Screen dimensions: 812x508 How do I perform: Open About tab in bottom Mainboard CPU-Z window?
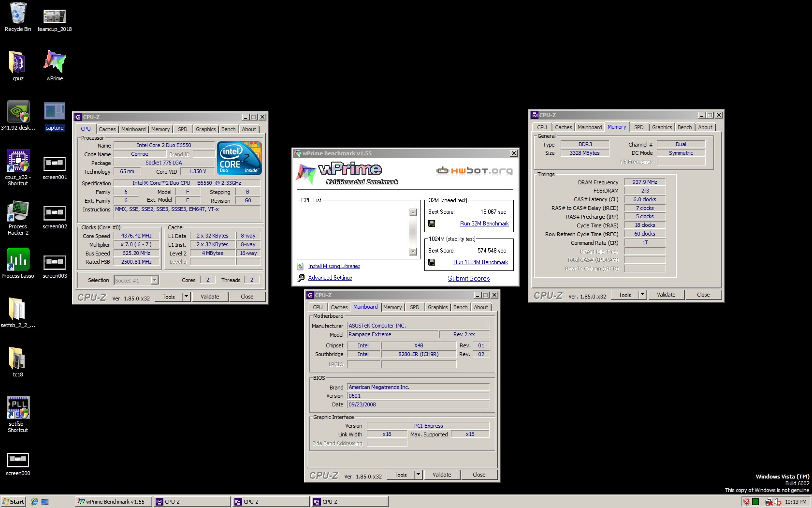click(x=481, y=307)
